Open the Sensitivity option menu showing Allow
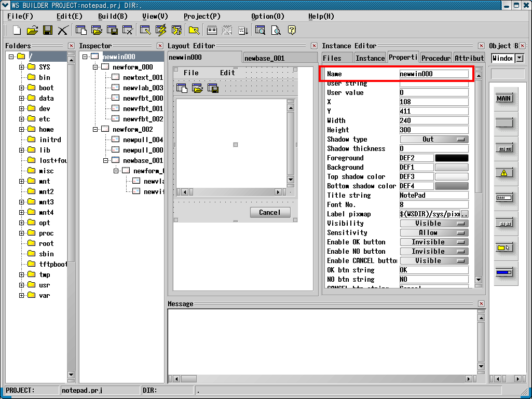The width and height of the screenshot is (532, 399). pyautogui.click(x=434, y=233)
